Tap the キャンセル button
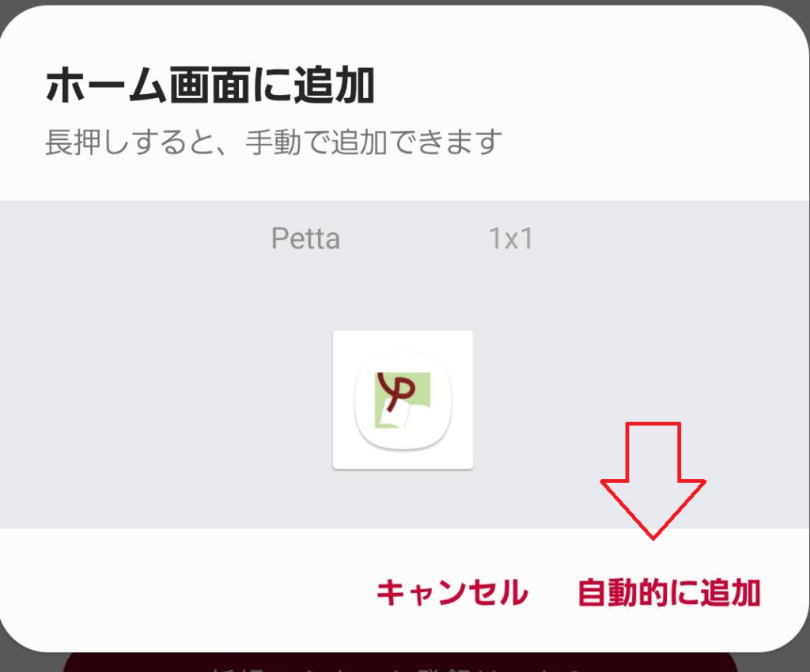This screenshot has width=810, height=672. [452, 591]
